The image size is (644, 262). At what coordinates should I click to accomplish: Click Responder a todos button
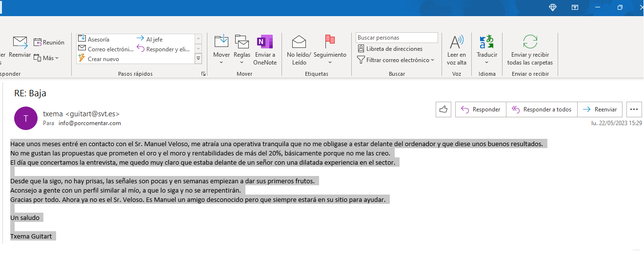[542, 109]
